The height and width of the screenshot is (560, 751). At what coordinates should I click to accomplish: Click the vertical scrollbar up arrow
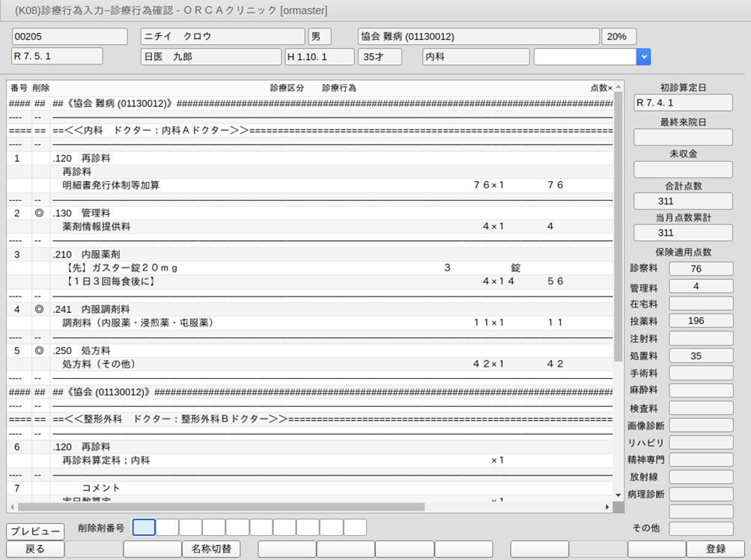point(618,88)
